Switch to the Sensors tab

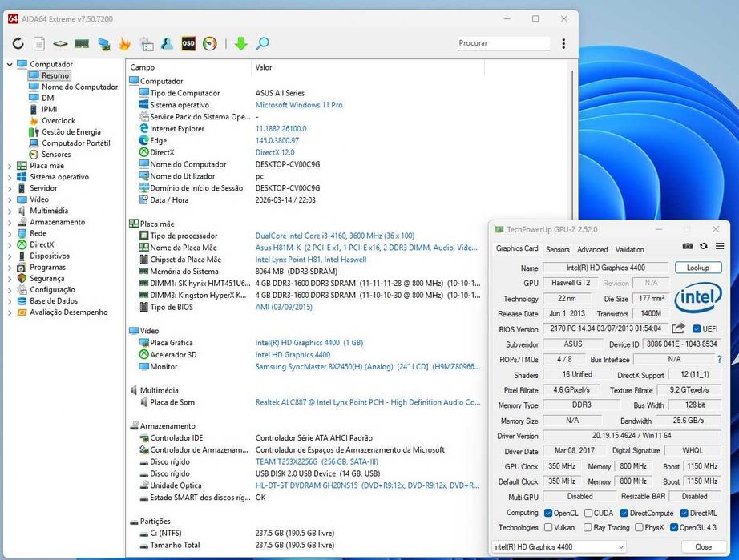click(558, 249)
